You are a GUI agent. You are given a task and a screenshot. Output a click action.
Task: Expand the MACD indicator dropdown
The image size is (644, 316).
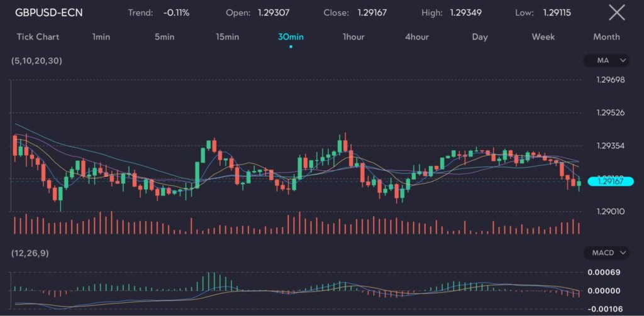(606, 253)
